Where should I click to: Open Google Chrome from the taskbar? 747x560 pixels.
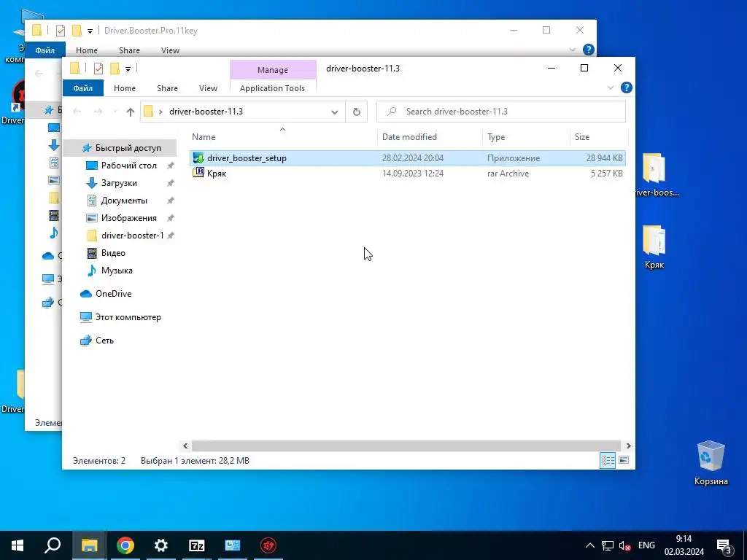pyautogui.click(x=125, y=545)
